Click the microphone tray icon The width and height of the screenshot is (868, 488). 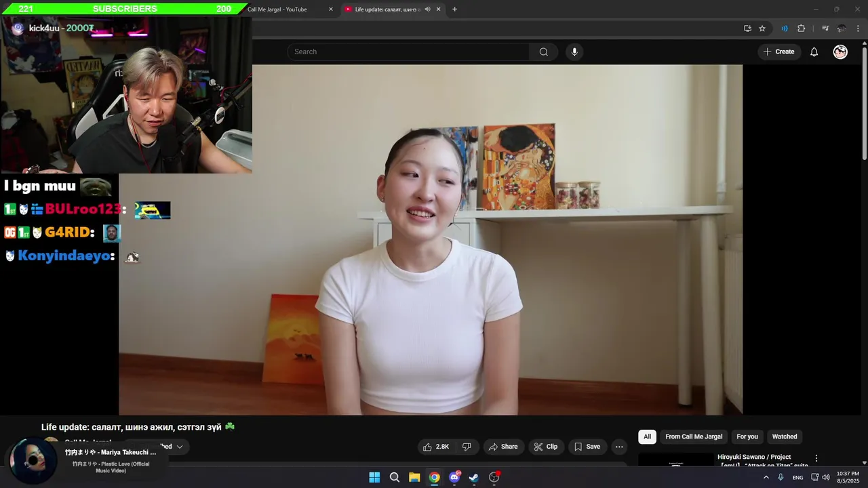(781, 477)
